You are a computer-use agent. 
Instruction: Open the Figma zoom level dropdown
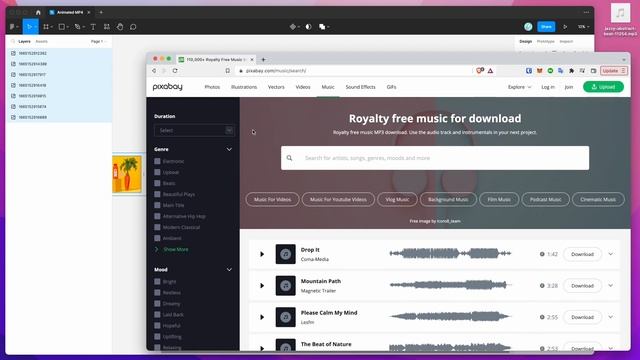click(583, 27)
